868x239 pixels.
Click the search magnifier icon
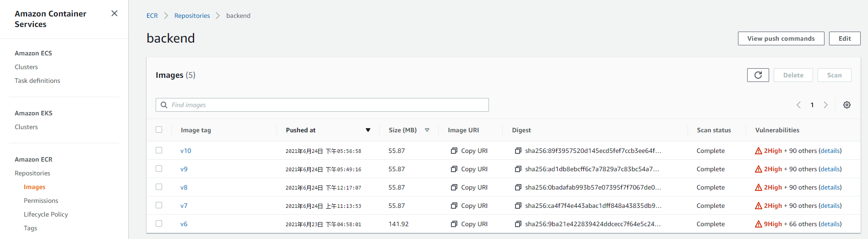coord(164,105)
